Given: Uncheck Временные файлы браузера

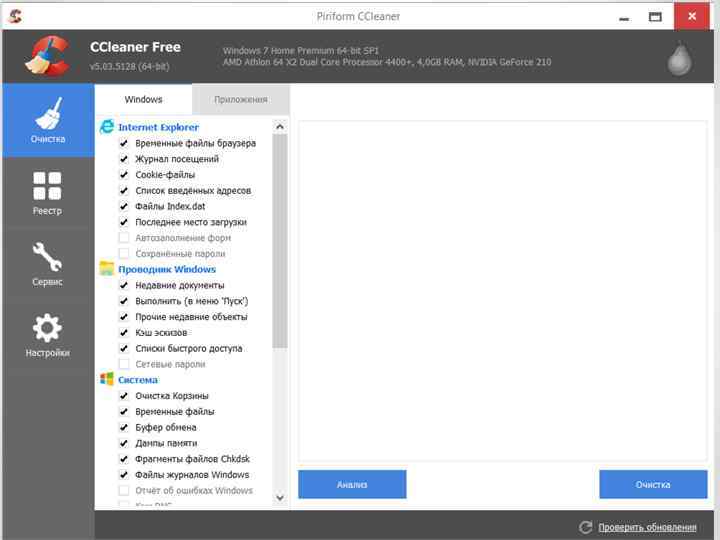Looking at the screenshot, I should [124, 143].
